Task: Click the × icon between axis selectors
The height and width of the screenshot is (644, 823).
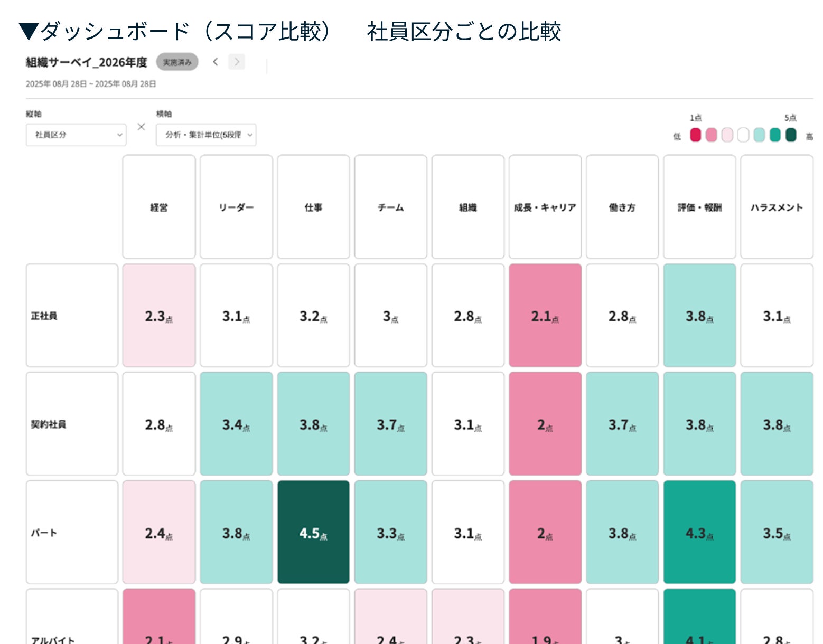Action: pyautogui.click(x=141, y=127)
